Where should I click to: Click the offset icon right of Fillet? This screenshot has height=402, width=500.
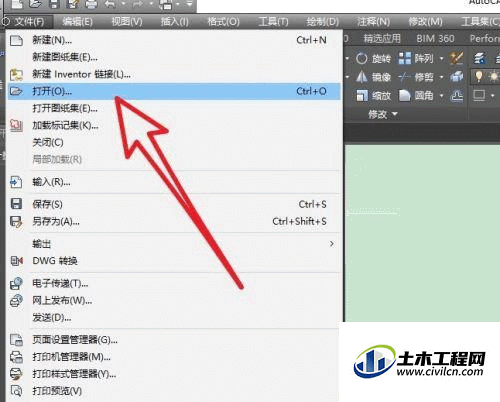[x=457, y=96]
